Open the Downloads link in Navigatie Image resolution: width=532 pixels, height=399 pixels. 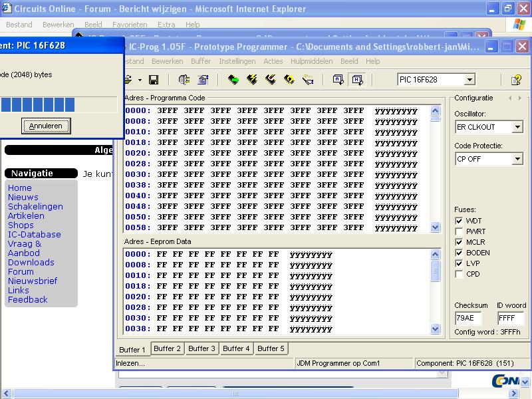click(31, 262)
